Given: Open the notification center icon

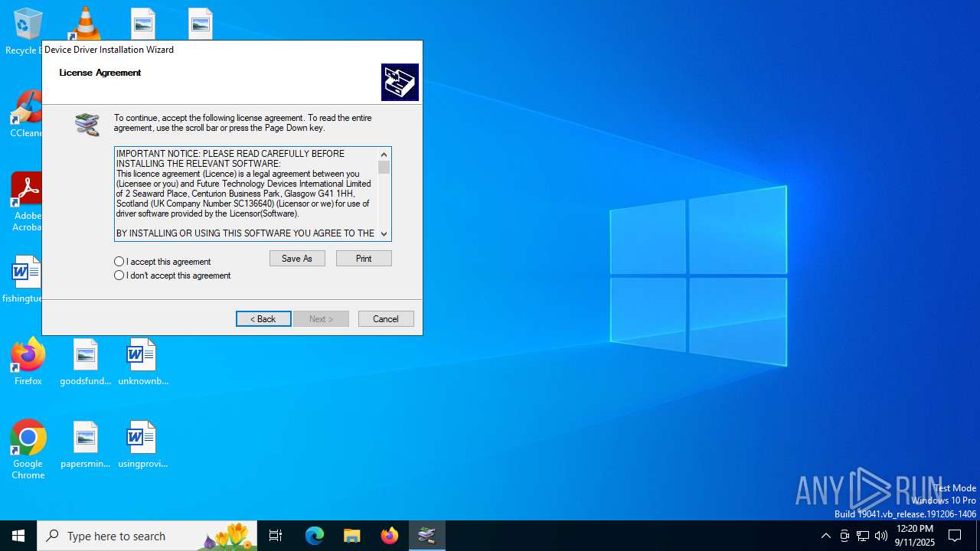Looking at the screenshot, I should coord(955,536).
